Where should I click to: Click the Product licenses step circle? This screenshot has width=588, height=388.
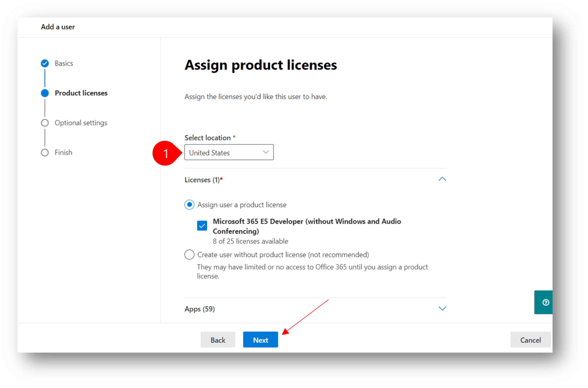click(45, 93)
